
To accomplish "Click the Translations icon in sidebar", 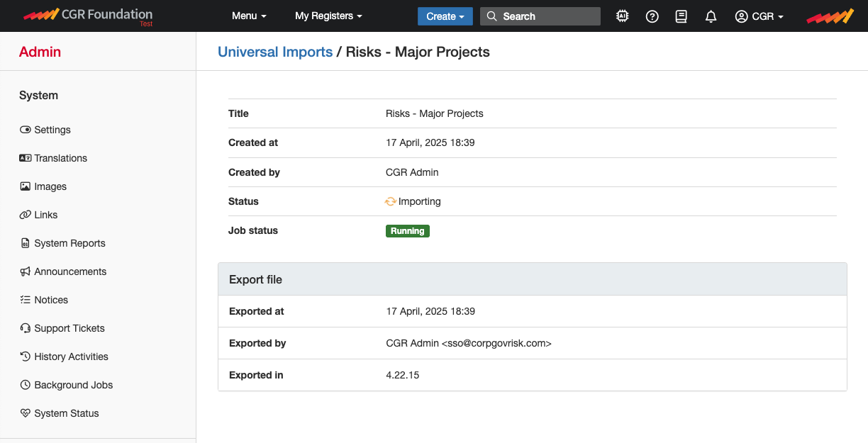I will 26,158.
